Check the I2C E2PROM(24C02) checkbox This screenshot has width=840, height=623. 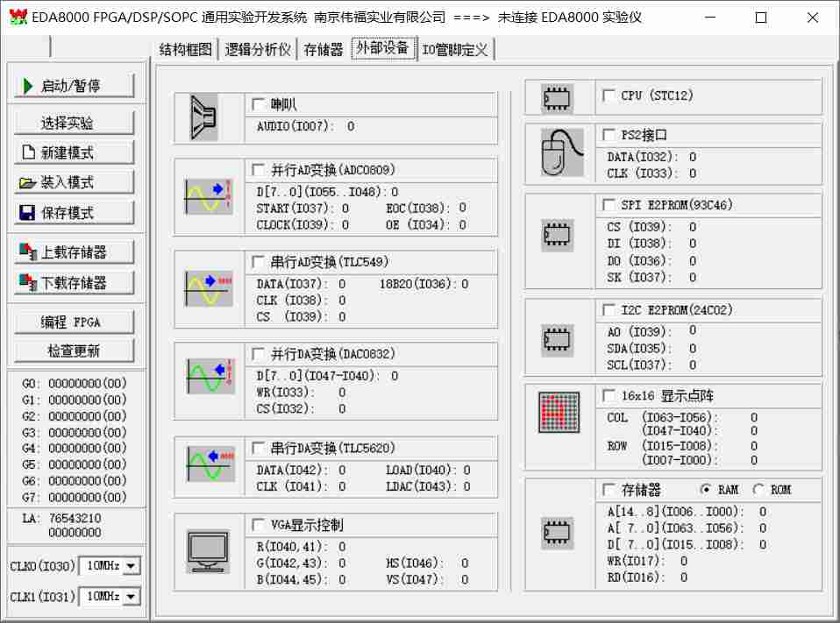(609, 310)
